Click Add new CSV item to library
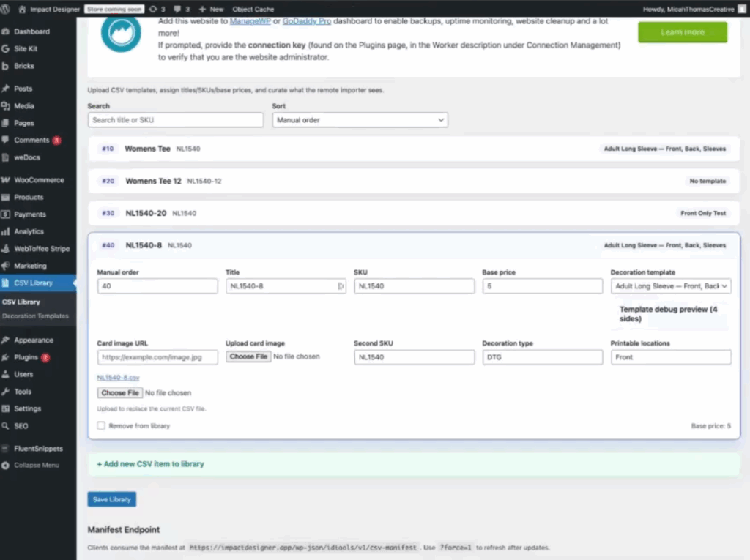750x560 pixels. pyautogui.click(x=151, y=464)
